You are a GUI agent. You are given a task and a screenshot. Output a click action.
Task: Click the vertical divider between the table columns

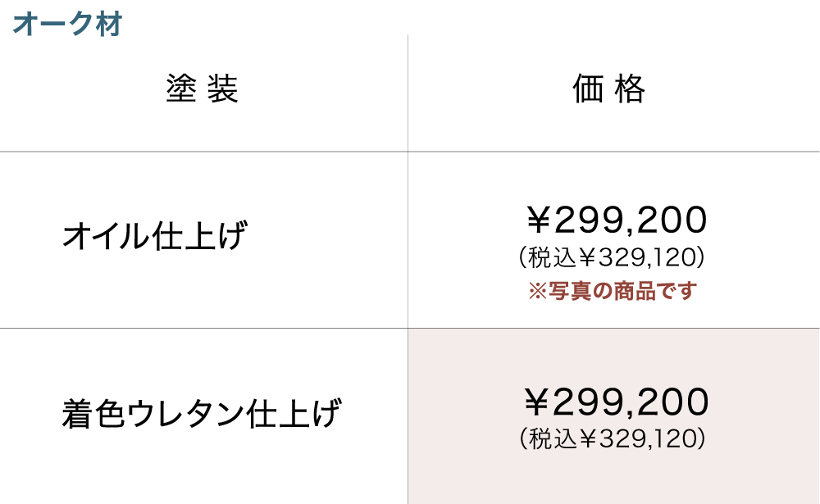[408, 246]
